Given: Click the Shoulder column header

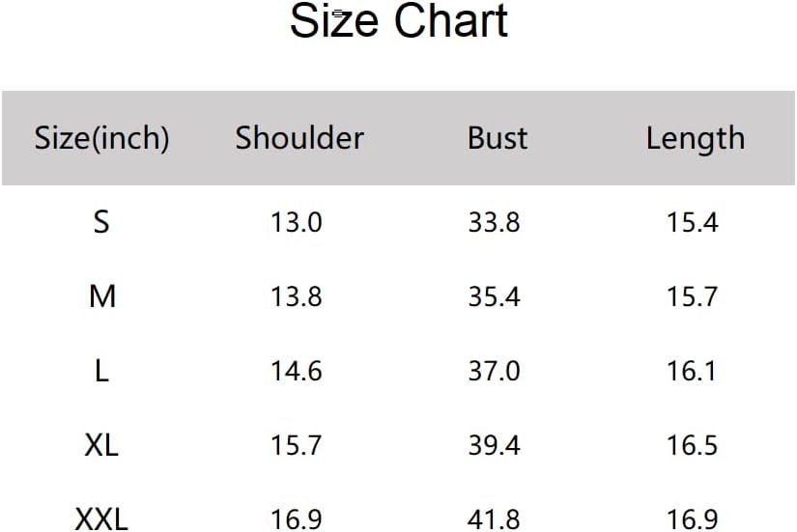Looking at the screenshot, I should pyautogui.click(x=299, y=138).
